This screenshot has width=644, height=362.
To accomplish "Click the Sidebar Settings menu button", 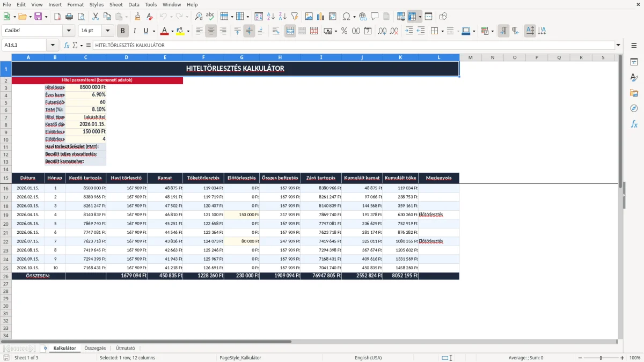I will tap(634, 46).
